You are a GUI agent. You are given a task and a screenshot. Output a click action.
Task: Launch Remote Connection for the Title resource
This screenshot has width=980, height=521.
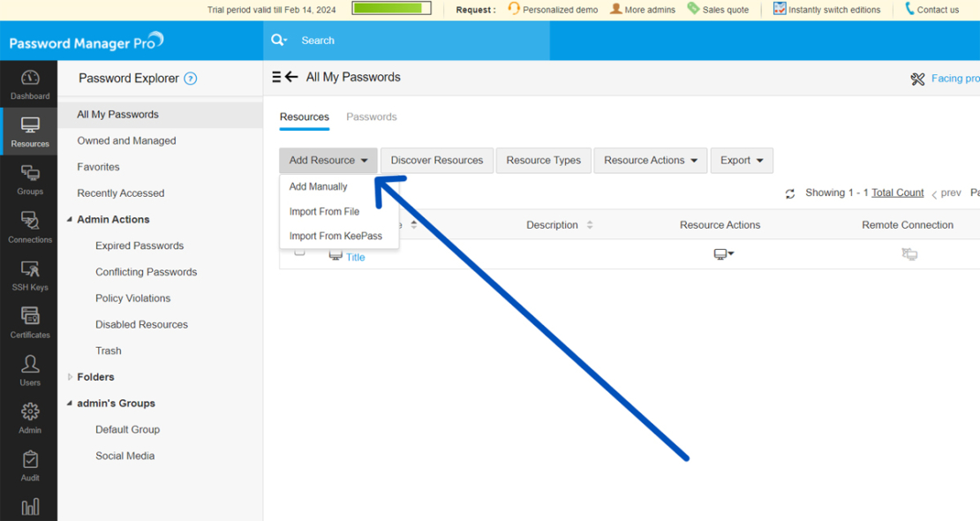click(x=908, y=252)
